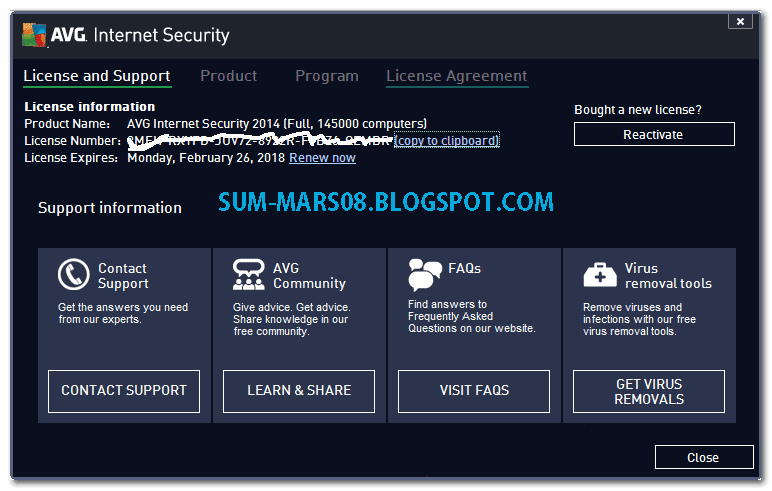Click the LEARN & SHARE button
The image size is (772, 491).
[299, 391]
